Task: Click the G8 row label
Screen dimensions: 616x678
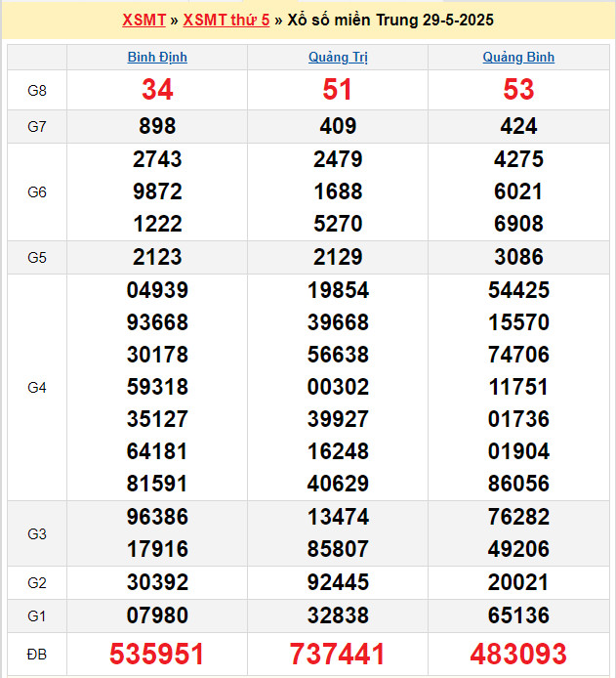Action: (37, 91)
